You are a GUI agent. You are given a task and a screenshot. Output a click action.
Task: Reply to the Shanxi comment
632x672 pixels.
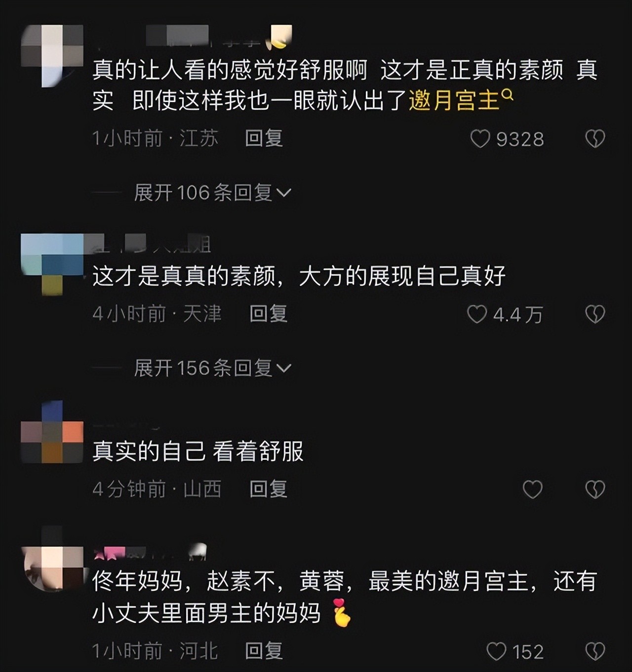tap(268, 489)
